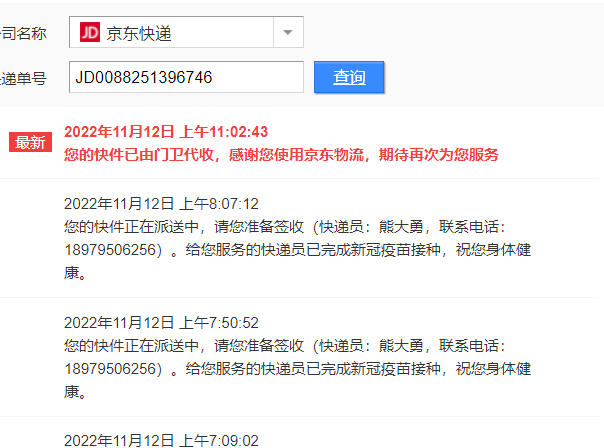Select the 京东快递 company combo box text
This screenshot has width=604, height=448.
tap(139, 34)
